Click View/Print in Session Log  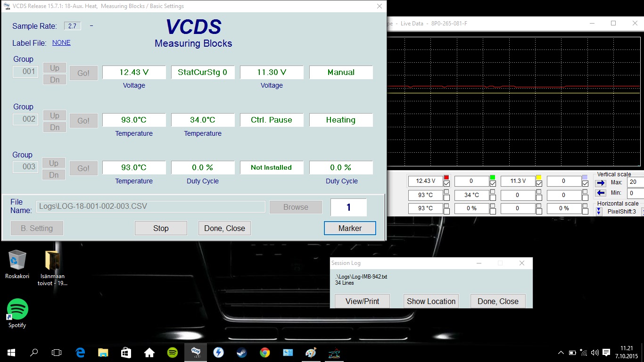pyautogui.click(x=362, y=301)
